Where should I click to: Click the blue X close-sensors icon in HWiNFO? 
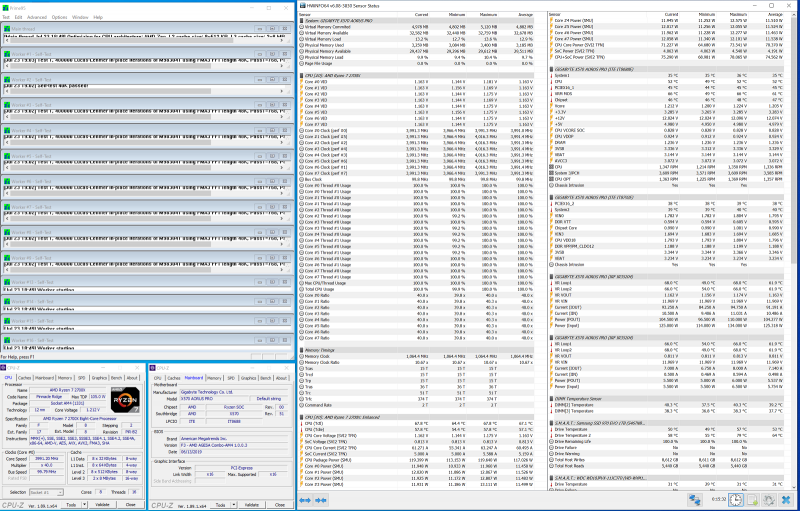[x=786, y=500]
